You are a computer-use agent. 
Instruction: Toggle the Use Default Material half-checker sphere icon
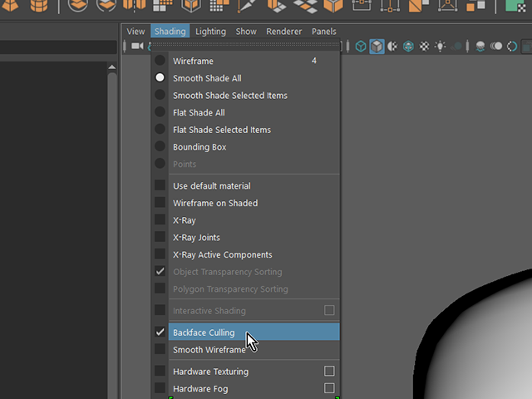click(x=392, y=47)
